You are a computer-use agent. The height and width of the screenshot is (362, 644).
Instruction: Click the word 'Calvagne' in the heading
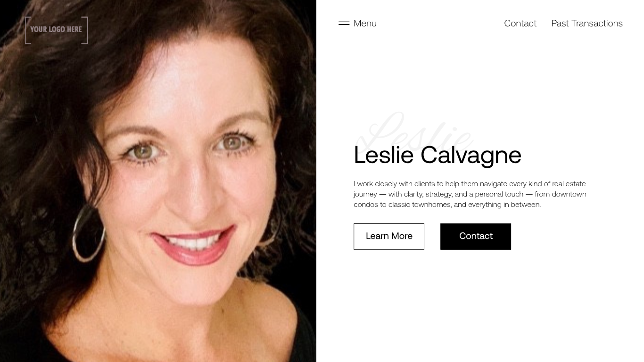pos(471,156)
